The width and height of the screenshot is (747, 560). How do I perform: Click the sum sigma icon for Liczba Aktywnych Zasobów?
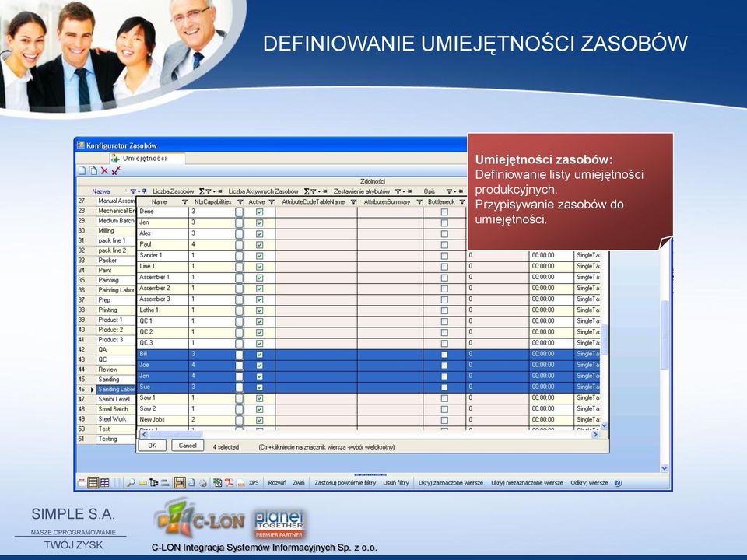[x=307, y=191]
